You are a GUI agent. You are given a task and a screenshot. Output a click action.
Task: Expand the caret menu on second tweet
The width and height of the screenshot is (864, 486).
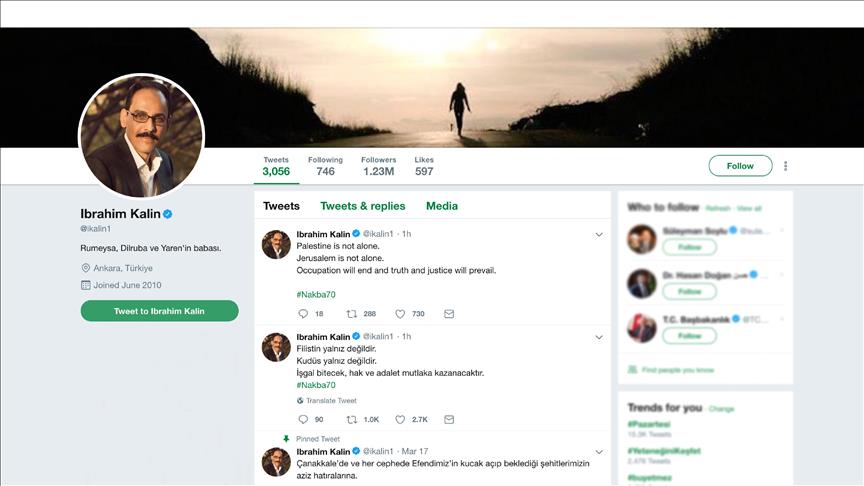[599, 337]
